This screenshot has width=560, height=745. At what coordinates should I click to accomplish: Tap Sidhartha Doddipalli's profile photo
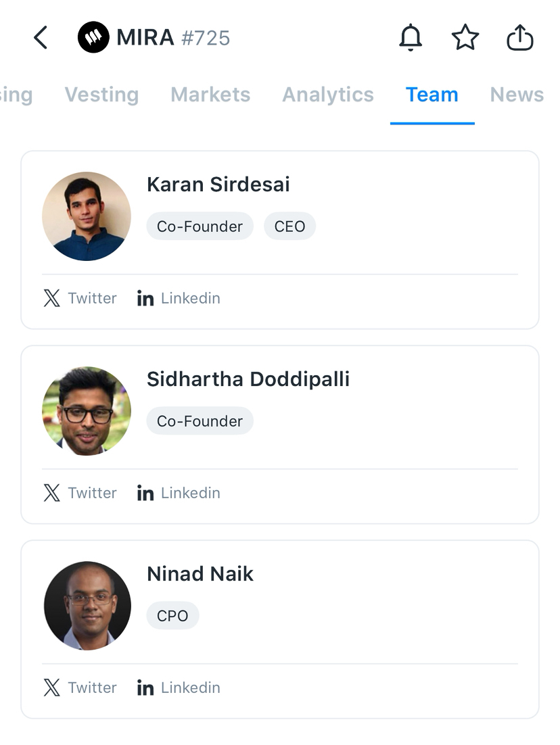tap(87, 411)
